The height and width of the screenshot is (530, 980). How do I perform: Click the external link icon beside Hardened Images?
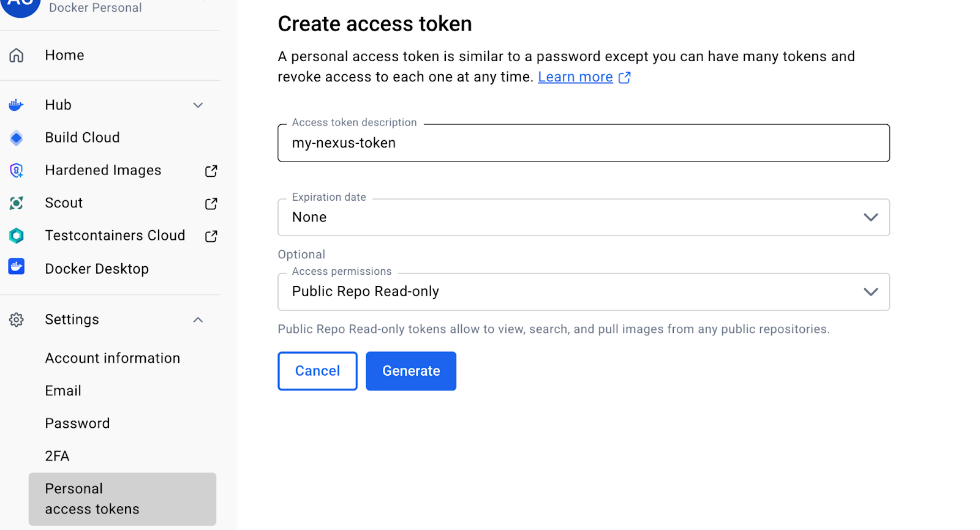[x=210, y=171]
